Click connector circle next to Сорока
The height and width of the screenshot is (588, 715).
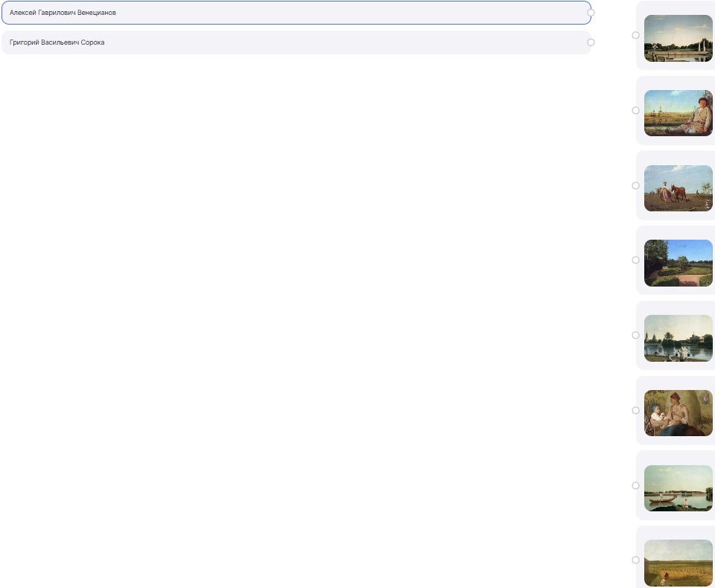(x=591, y=42)
